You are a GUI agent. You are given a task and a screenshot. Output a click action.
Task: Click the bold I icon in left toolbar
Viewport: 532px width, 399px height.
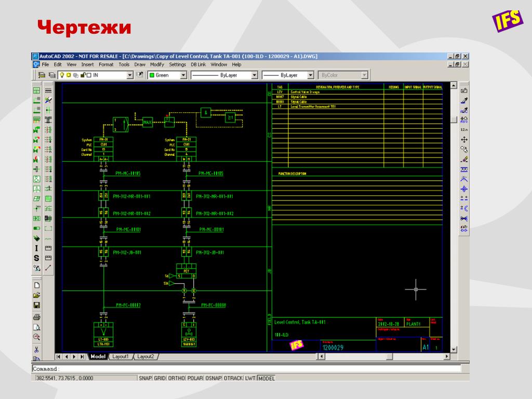[37, 248]
